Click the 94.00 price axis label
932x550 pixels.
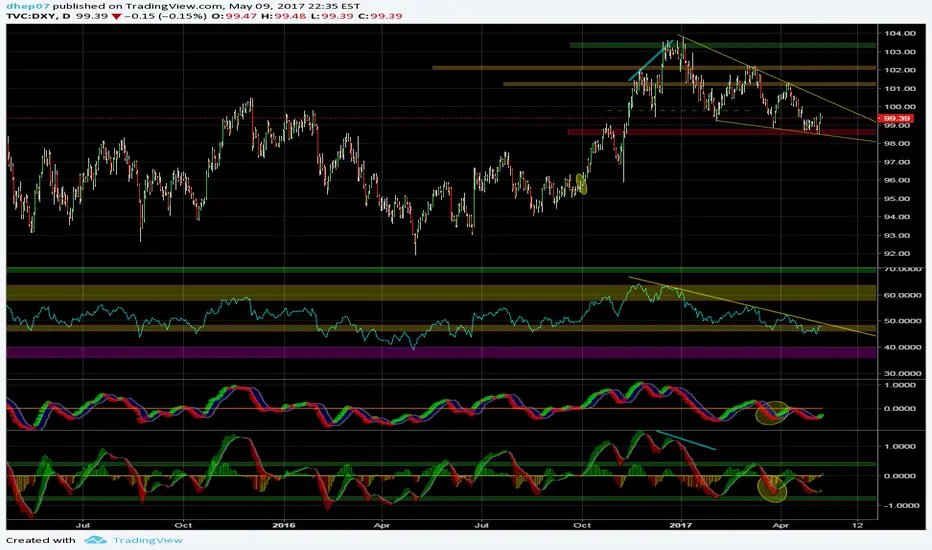[x=897, y=216]
